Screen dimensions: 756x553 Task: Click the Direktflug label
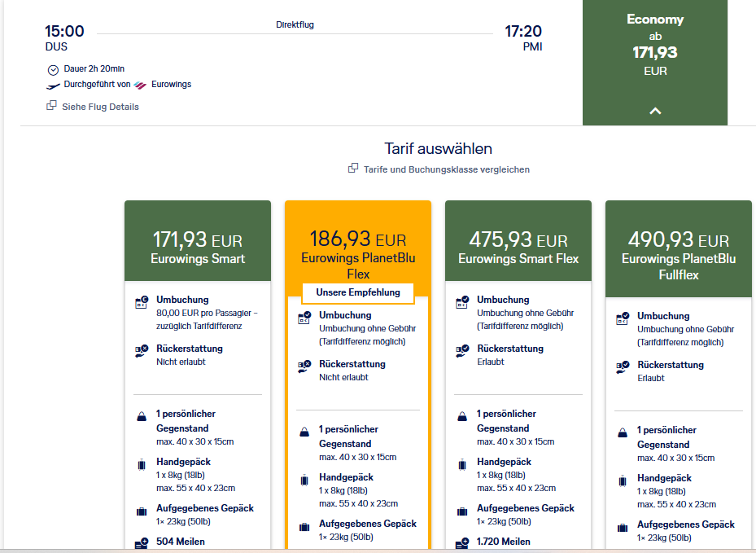(x=295, y=24)
